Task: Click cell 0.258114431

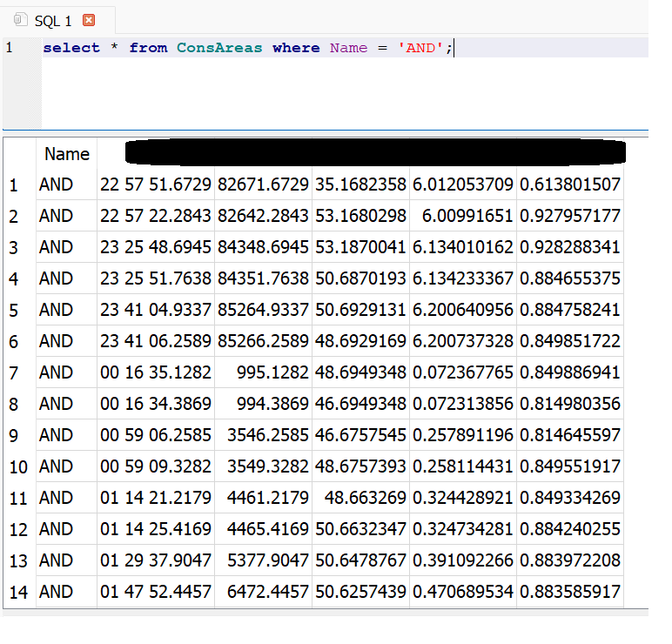Action: (463, 466)
